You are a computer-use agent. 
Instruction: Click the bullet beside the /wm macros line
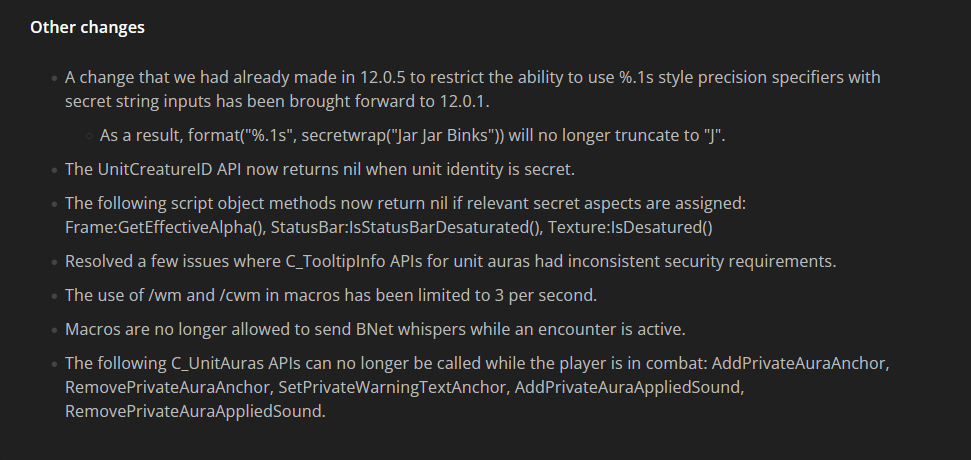tap(54, 295)
